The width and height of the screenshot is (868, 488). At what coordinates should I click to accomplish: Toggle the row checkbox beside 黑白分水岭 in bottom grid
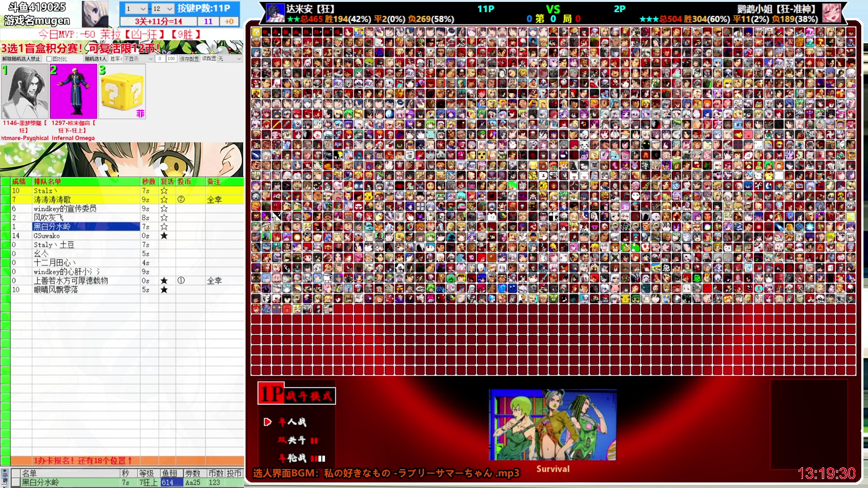click(x=16, y=483)
